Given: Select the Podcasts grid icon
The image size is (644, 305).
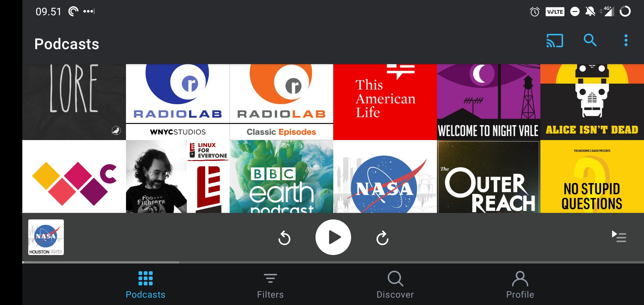Looking at the screenshot, I should click(x=145, y=278).
